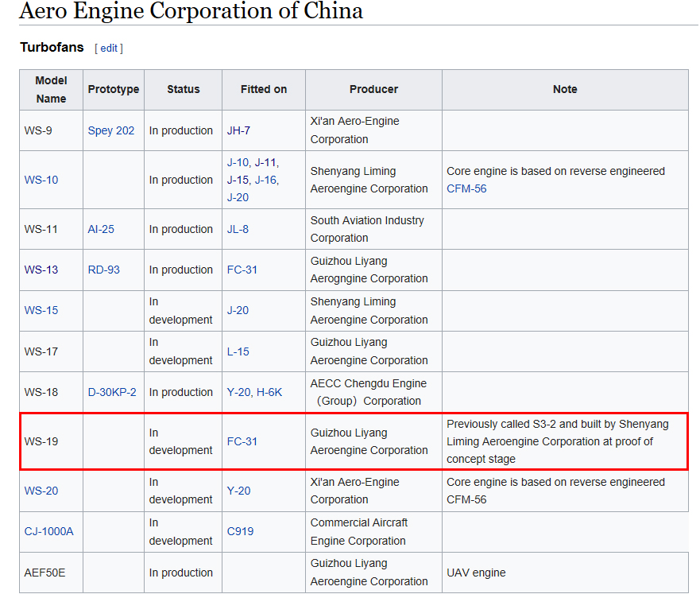Click Xi'an Aero-Engine Corporation in WS-9 row
Screen dimensions: 700x594
click(373, 130)
